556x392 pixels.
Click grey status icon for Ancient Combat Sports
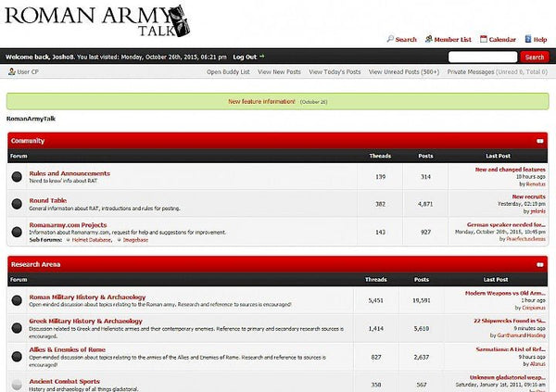pyautogui.click(x=17, y=385)
